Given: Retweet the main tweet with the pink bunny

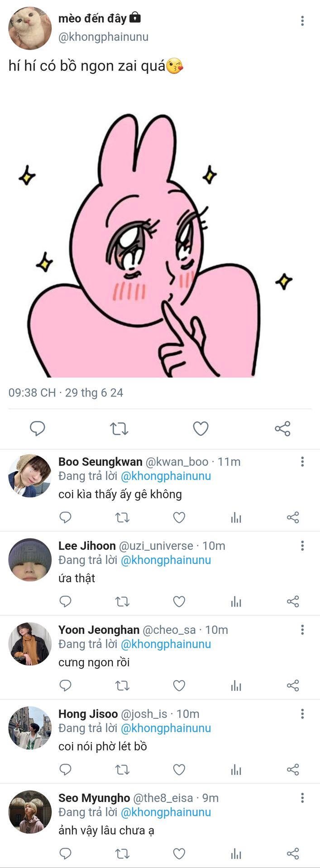Looking at the screenshot, I should (x=119, y=428).
